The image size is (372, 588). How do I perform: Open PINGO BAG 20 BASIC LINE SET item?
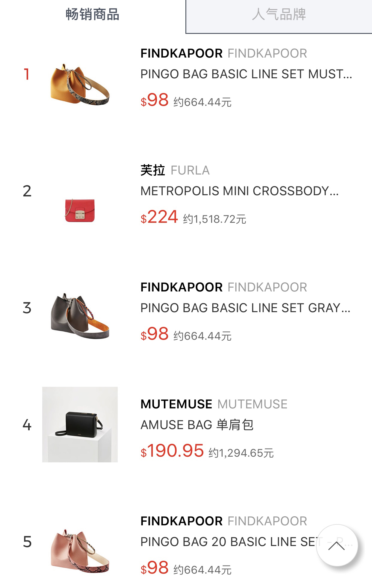pyautogui.click(x=228, y=542)
